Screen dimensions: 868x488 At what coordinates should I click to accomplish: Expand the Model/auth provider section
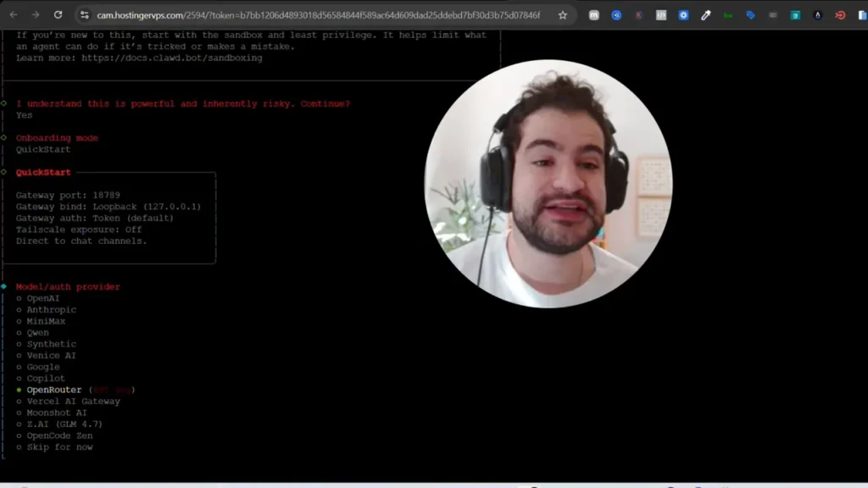67,286
